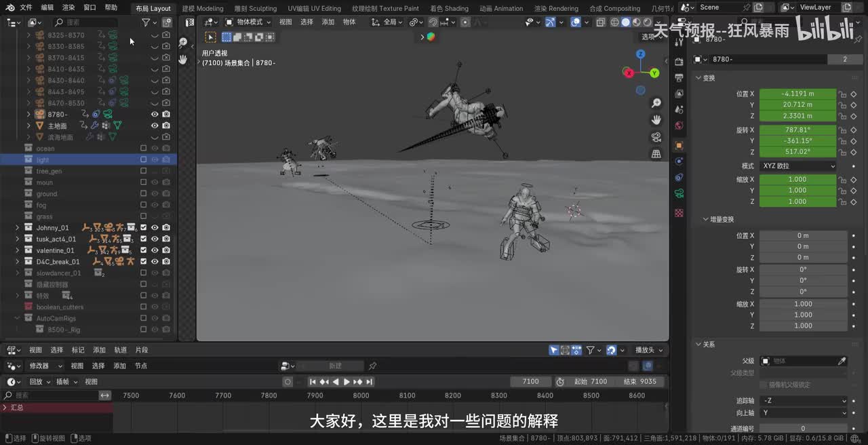
Task: Open the 文件 menu
Action: click(26, 7)
